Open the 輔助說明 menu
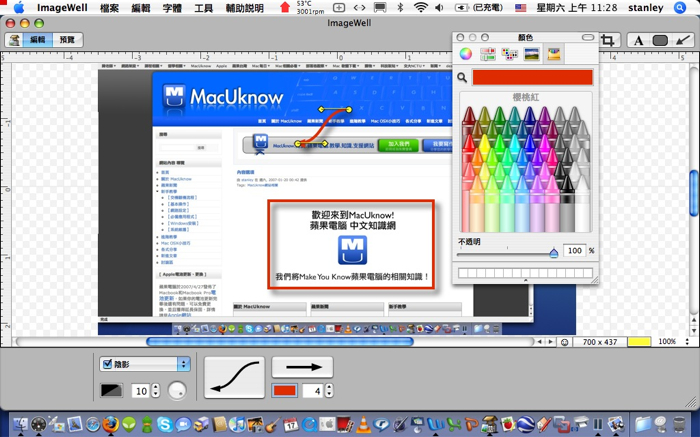700x437 pixels. (245, 8)
